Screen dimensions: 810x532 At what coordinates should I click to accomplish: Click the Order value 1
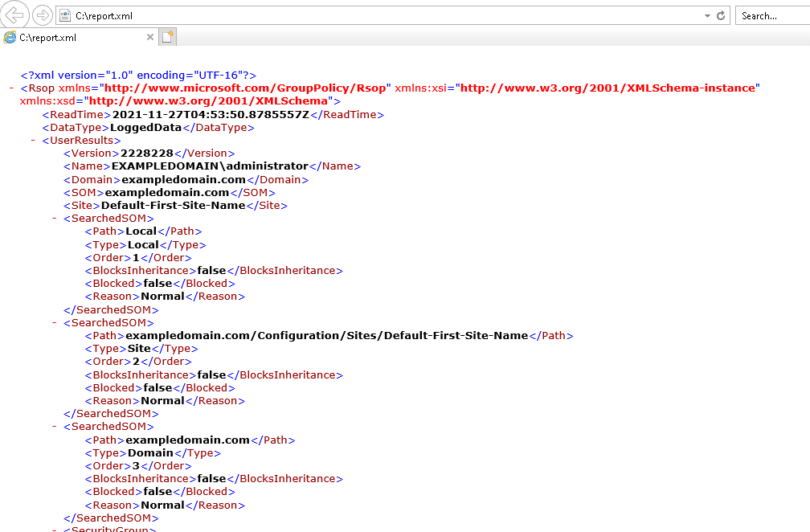[136, 258]
